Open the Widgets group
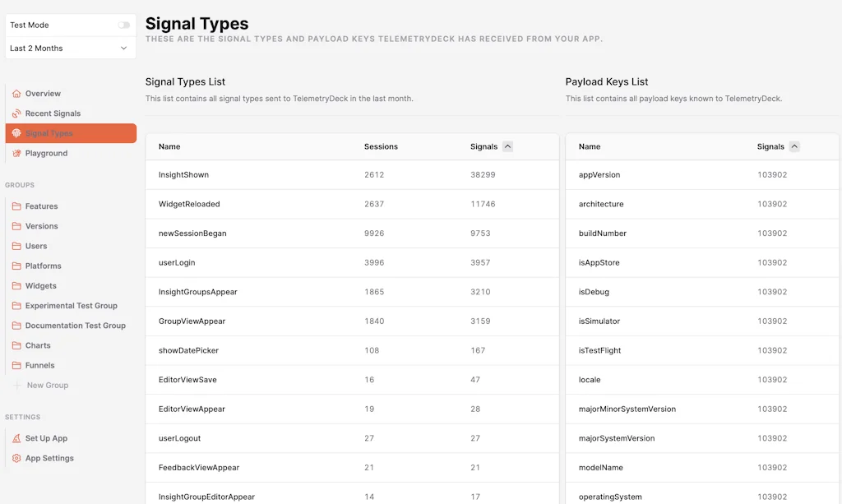This screenshot has height=504, width=842. click(x=41, y=286)
